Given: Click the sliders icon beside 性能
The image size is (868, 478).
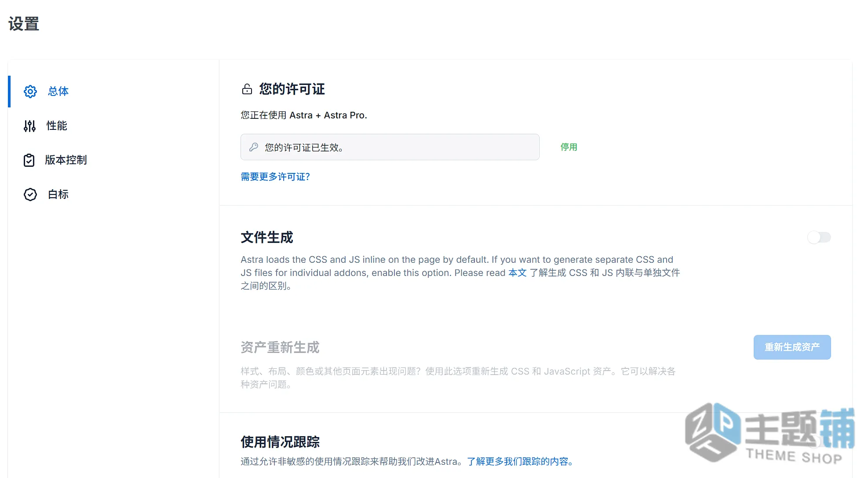Looking at the screenshot, I should pyautogui.click(x=29, y=126).
